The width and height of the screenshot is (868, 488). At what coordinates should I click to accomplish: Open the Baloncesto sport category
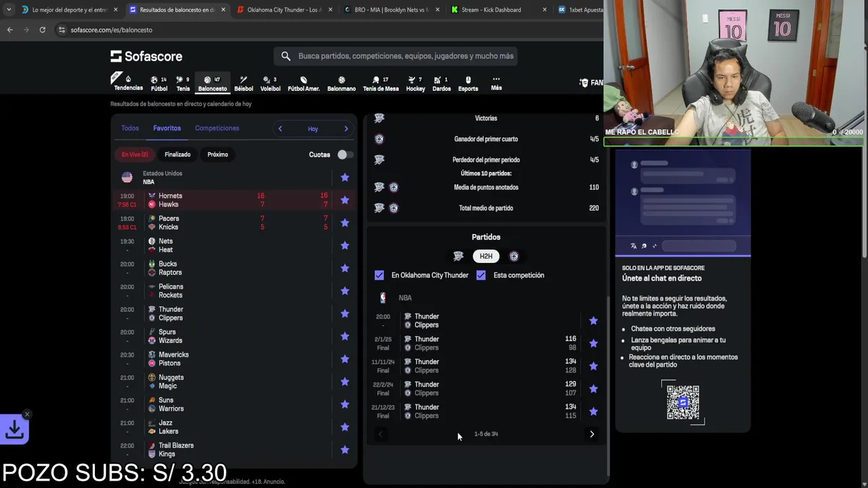[212, 83]
